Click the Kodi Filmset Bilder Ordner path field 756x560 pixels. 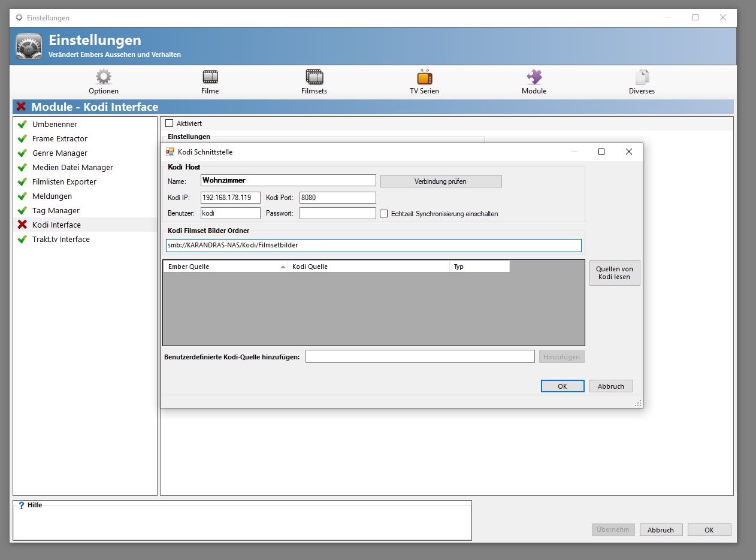[374, 246]
